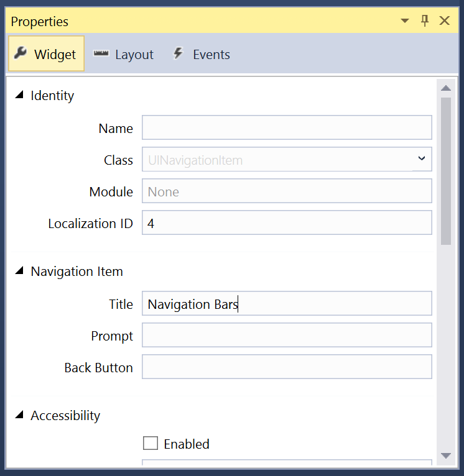Click the Name input field

click(x=287, y=127)
